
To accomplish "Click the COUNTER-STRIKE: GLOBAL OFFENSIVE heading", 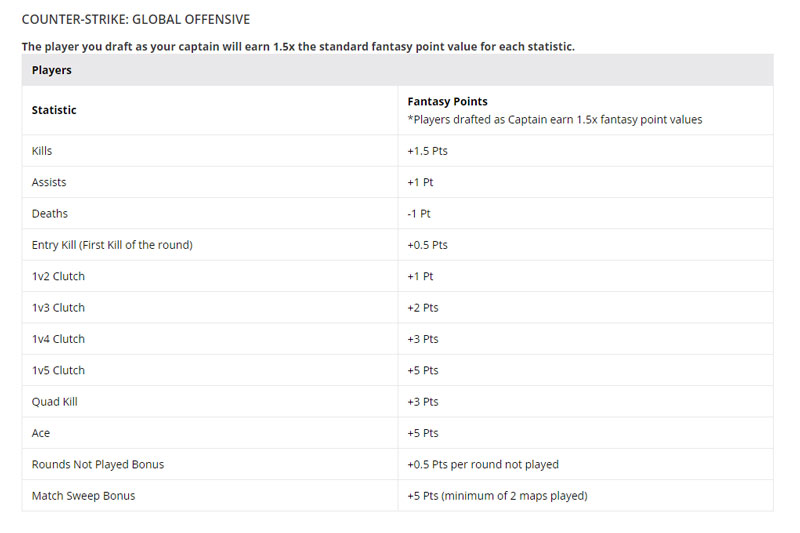I will coord(136,19).
